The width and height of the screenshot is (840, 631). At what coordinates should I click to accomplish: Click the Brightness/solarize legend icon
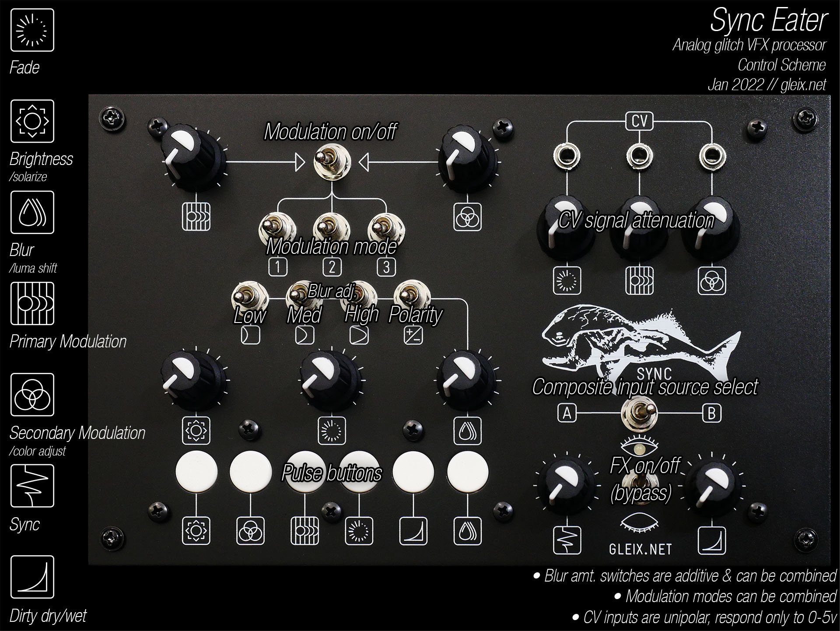(x=32, y=121)
